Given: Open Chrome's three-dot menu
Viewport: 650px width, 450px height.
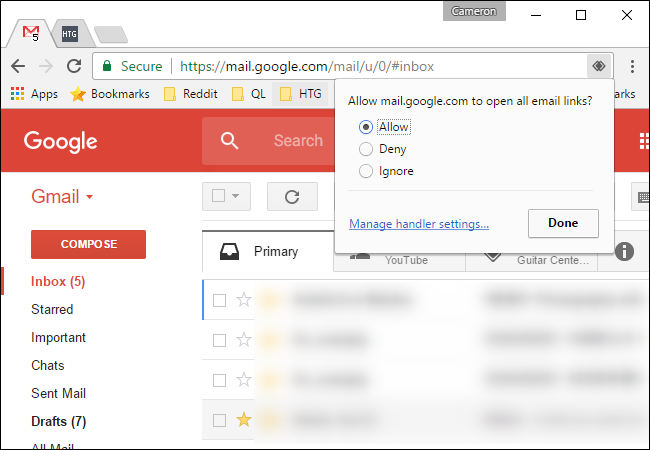Looking at the screenshot, I should pyautogui.click(x=632, y=66).
